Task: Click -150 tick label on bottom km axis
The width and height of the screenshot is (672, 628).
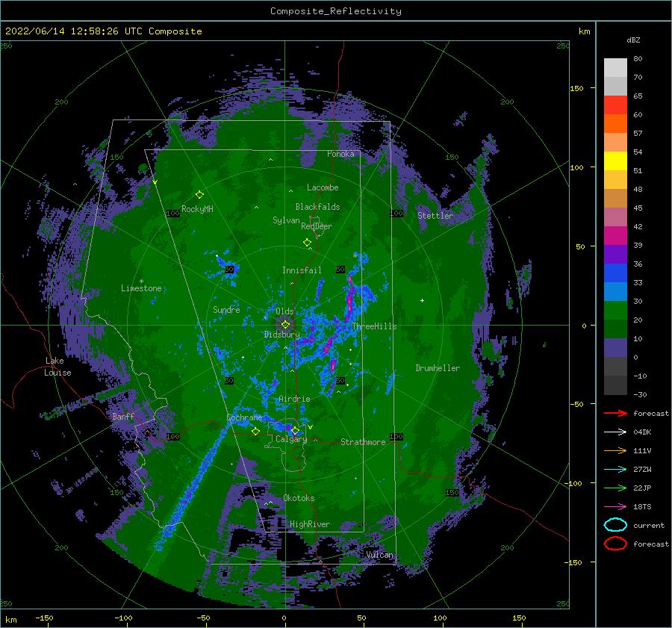Action: click(x=44, y=618)
